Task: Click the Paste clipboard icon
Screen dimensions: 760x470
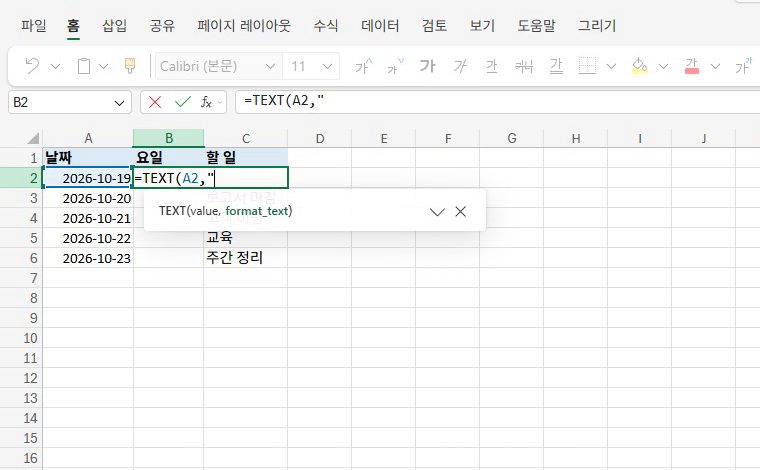Action: [x=84, y=66]
